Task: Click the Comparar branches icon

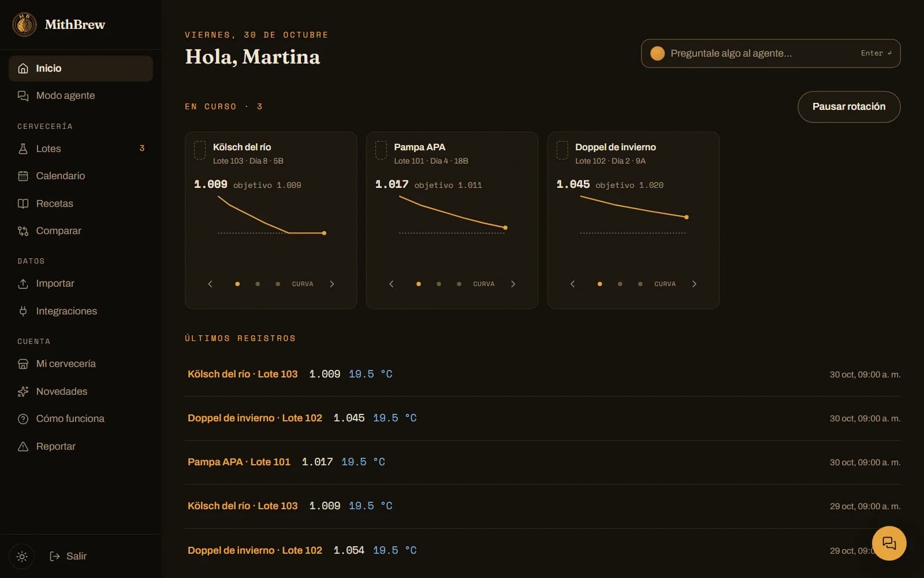Action: (23, 231)
